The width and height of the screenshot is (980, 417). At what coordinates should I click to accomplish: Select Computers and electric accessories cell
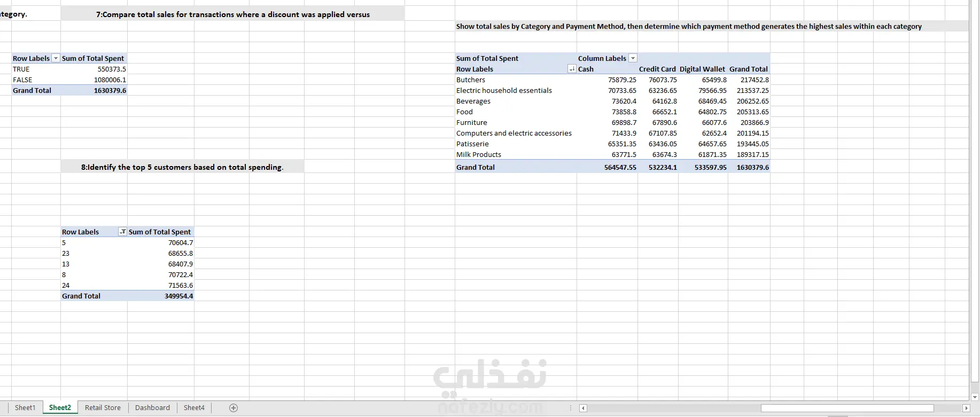pos(516,133)
